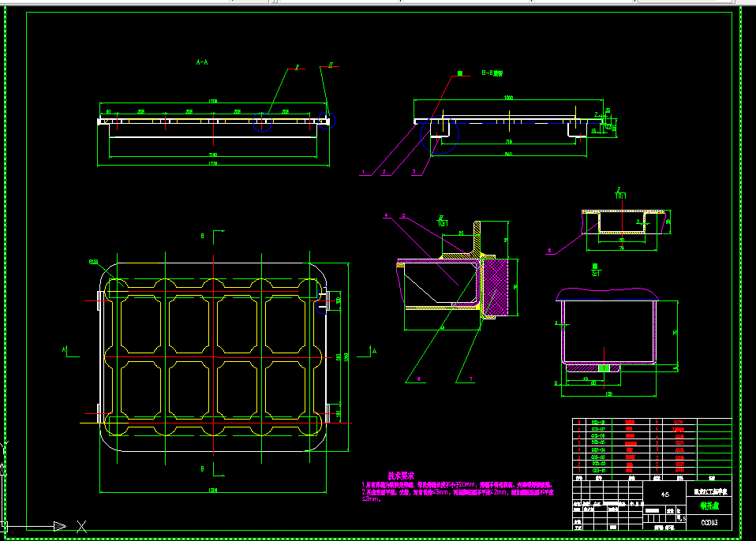Pick the 710 dimension in B-B view
The image size is (756, 541).
tap(509, 142)
